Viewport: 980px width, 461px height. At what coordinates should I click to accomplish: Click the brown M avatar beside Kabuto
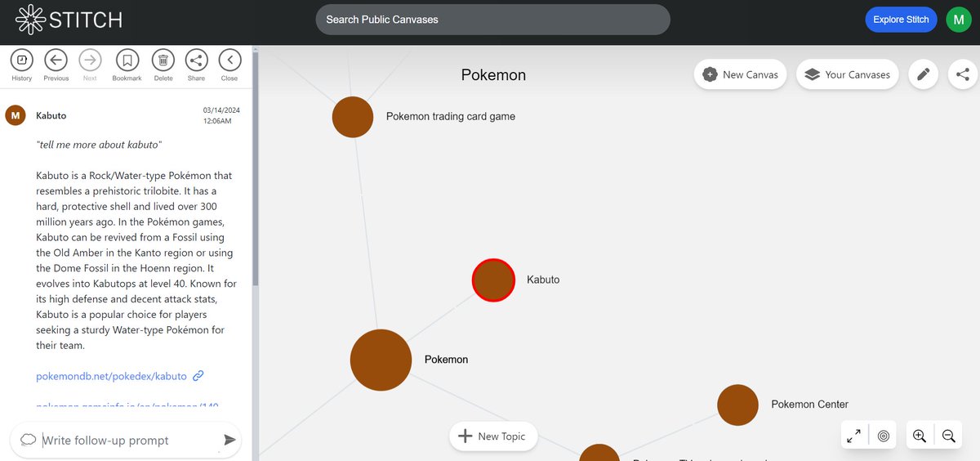click(x=16, y=115)
